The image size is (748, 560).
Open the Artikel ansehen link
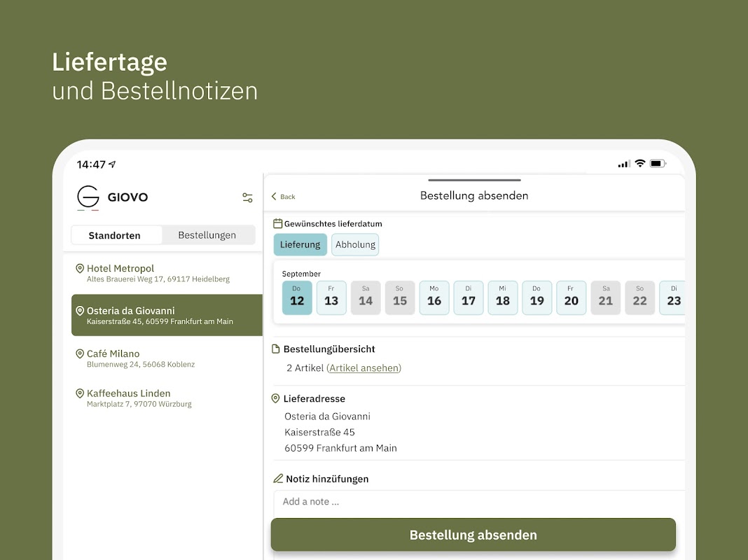pos(364,368)
